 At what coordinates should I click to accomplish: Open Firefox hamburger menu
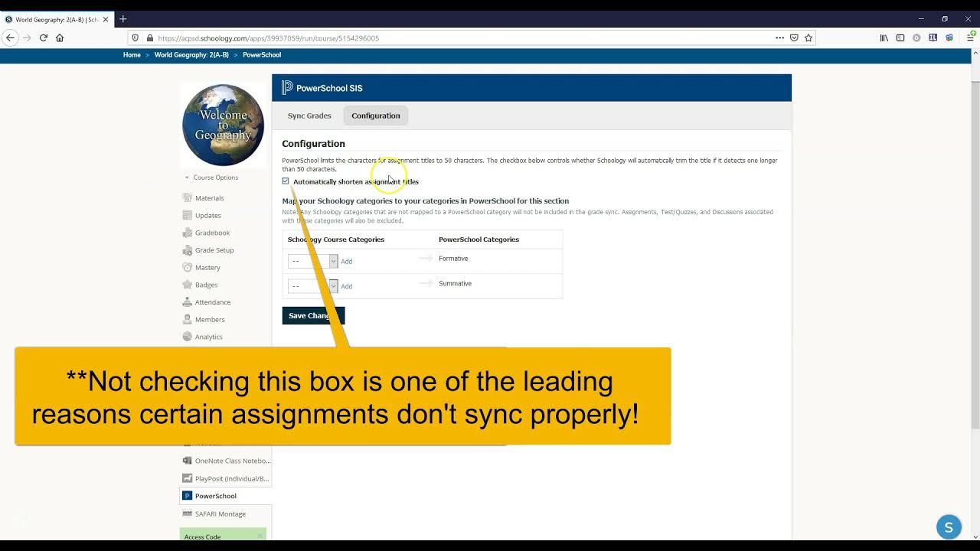click(x=970, y=37)
